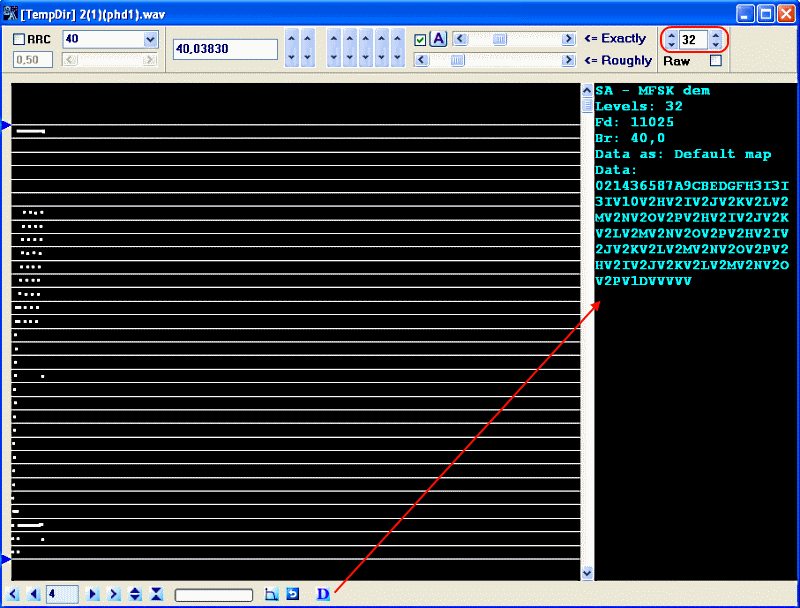Uncheck the checkbox next to A button
Viewport: 800px width, 608px height.
click(420, 40)
